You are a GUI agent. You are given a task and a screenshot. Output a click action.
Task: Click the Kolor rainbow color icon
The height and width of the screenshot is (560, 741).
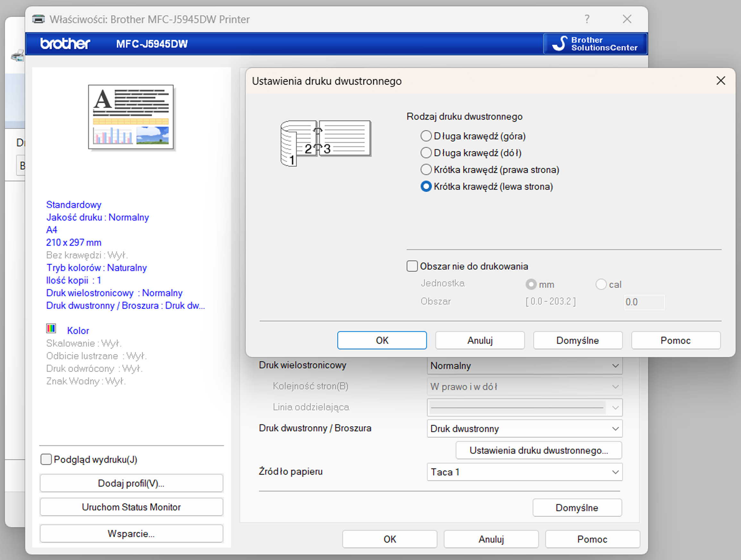coord(51,328)
